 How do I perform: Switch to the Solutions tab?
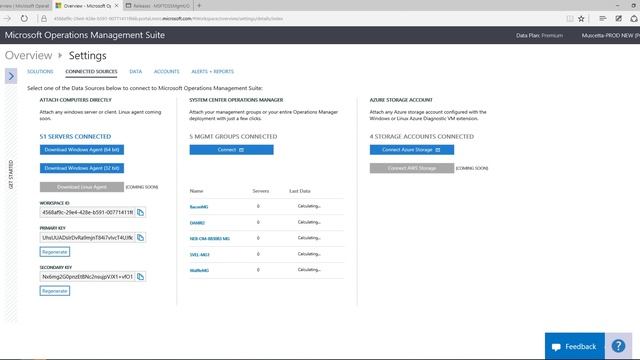pos(40,71)
